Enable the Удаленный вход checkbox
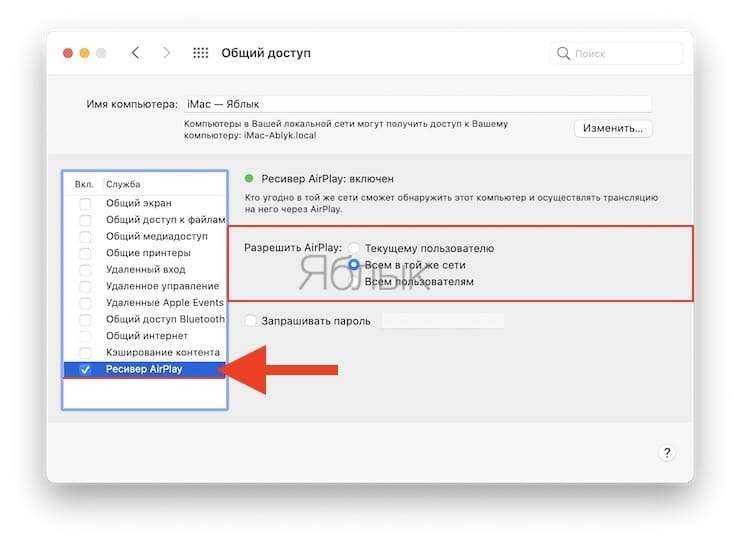The image size is (740, 544). click(x=85, y=270)
